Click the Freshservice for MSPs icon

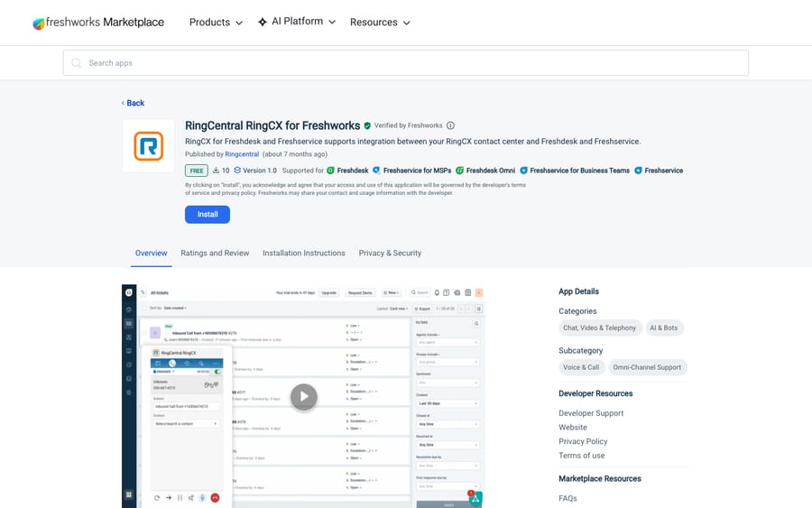[376, 171]
